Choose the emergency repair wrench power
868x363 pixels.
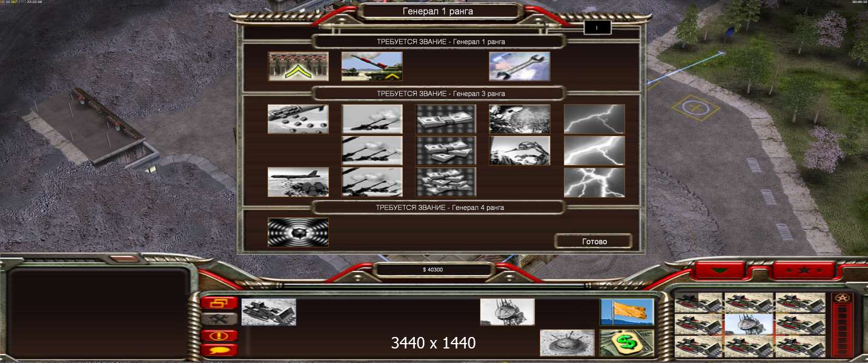pos(520,67)
